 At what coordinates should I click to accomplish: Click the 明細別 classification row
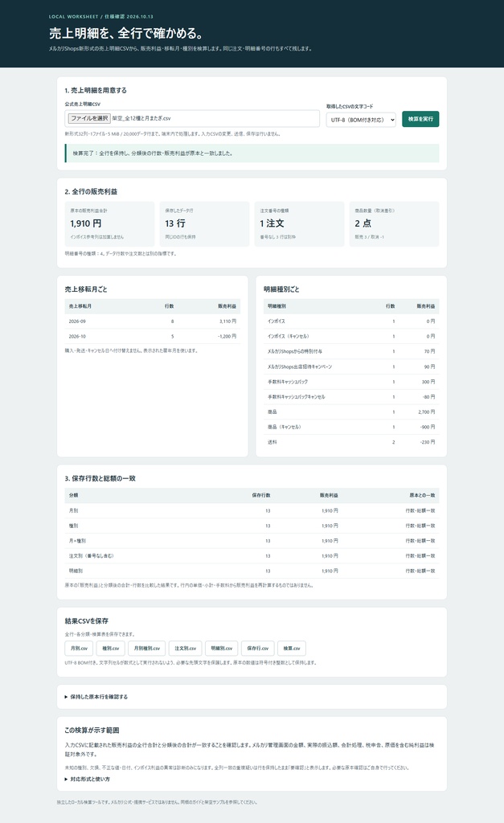(x=252, y=571)
